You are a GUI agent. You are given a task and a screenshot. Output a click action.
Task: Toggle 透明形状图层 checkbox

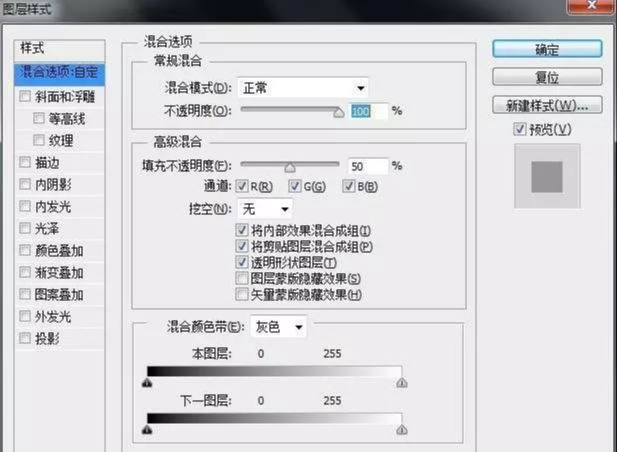(x=241, y=262)
